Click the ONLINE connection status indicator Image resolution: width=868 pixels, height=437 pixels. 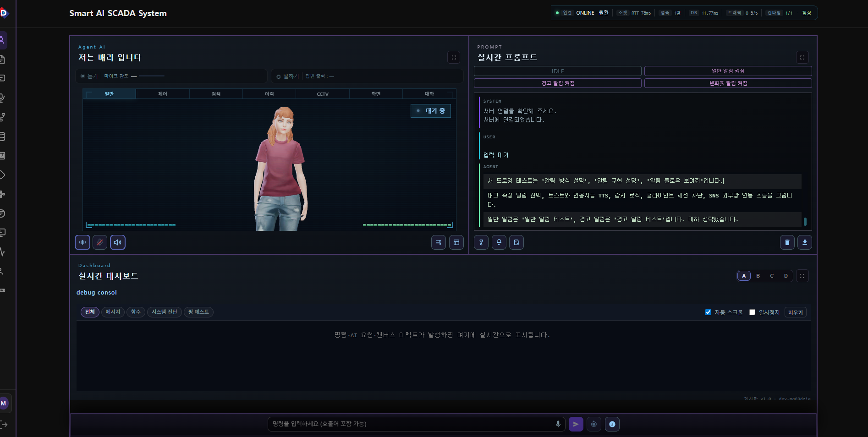(x=582, y=13)
